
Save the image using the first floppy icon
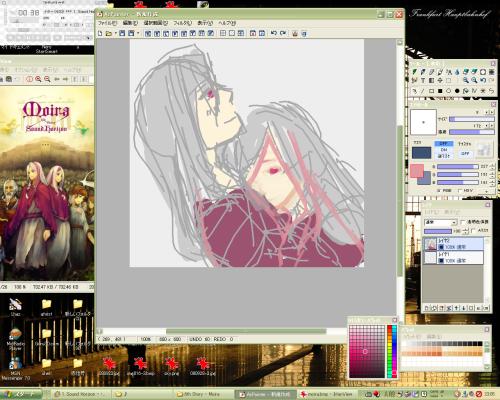pos(122,33)
